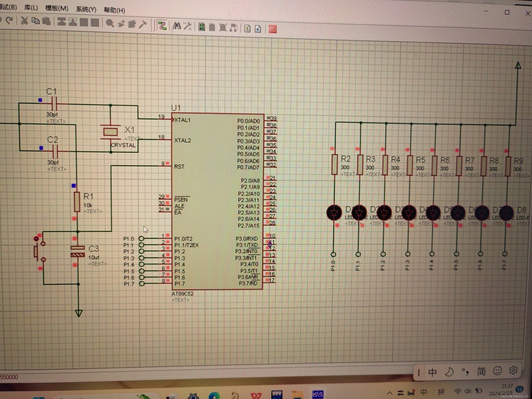Expand hidden system tray icons chevron
This screenshot has width=532, height=399.
(390, 393)
